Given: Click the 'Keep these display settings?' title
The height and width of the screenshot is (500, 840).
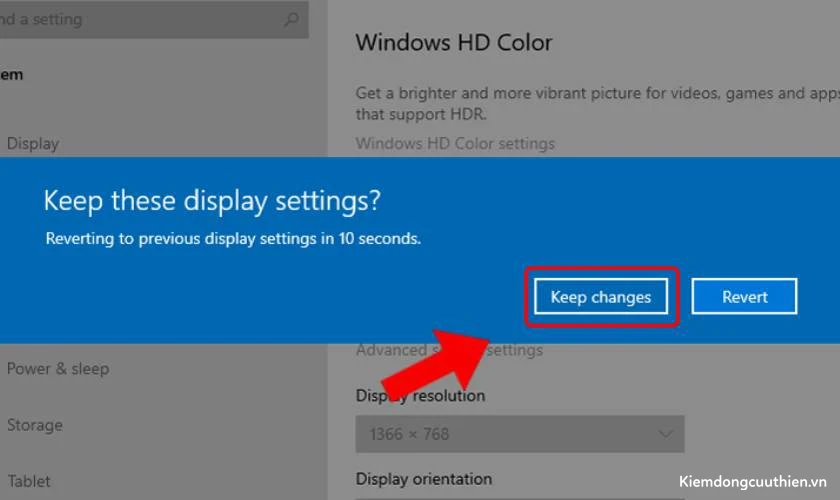Looking at the screenshot, I should click(212, 202).
